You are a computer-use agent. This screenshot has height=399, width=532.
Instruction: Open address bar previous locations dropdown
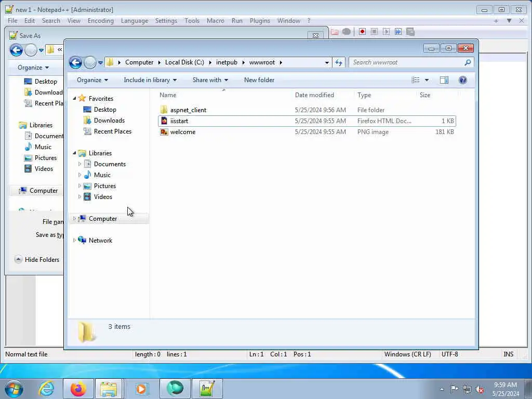point(326,63)
